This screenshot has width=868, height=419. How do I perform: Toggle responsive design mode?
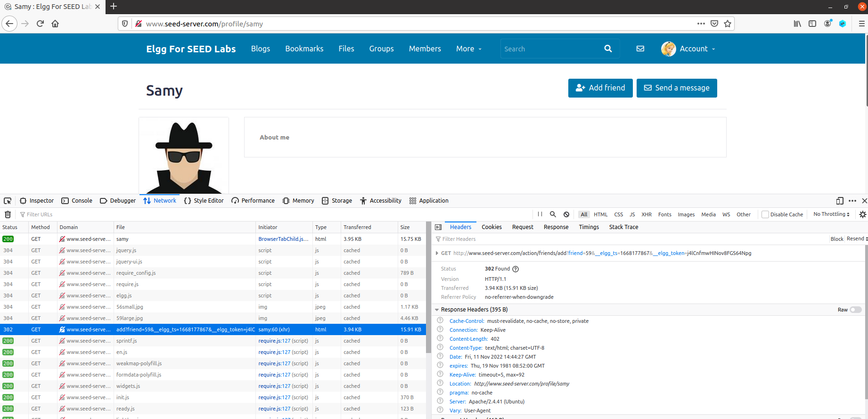840,201
